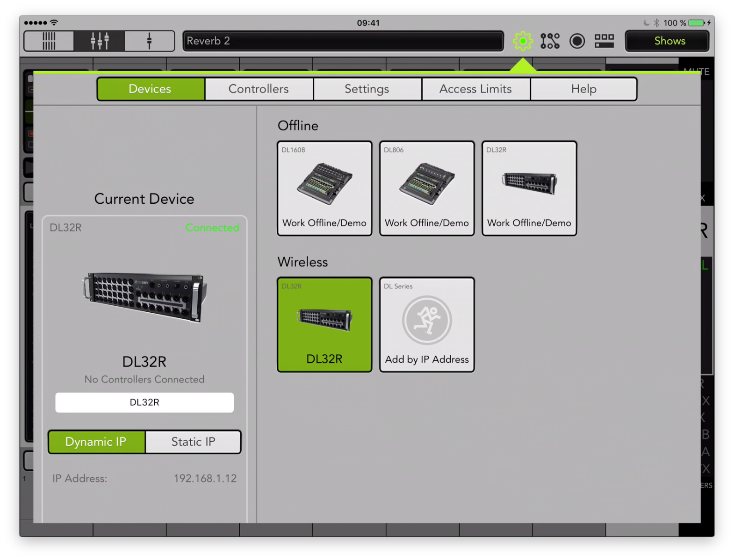The width and height of the screenshot is (734, 560).
Task: Open the Settings tab
Action: [367, 89]
